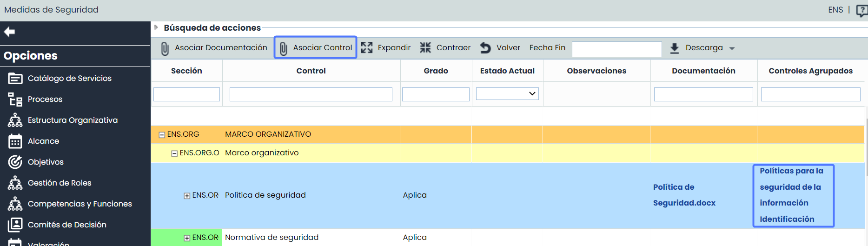Viewport: 868px width, 246px height.
Task: Open the Estado Actual filter dropdown
Action: [507, 94]
